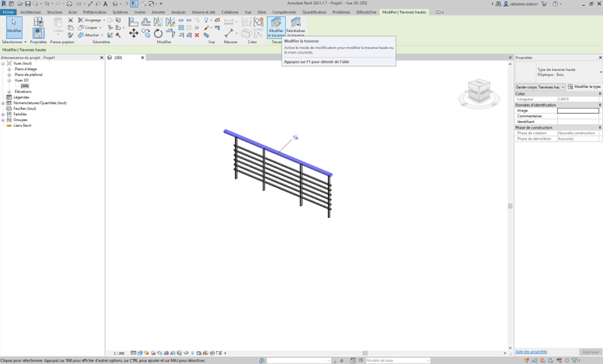Click the shopping cart icon in title bar

[x=544, y=4]
